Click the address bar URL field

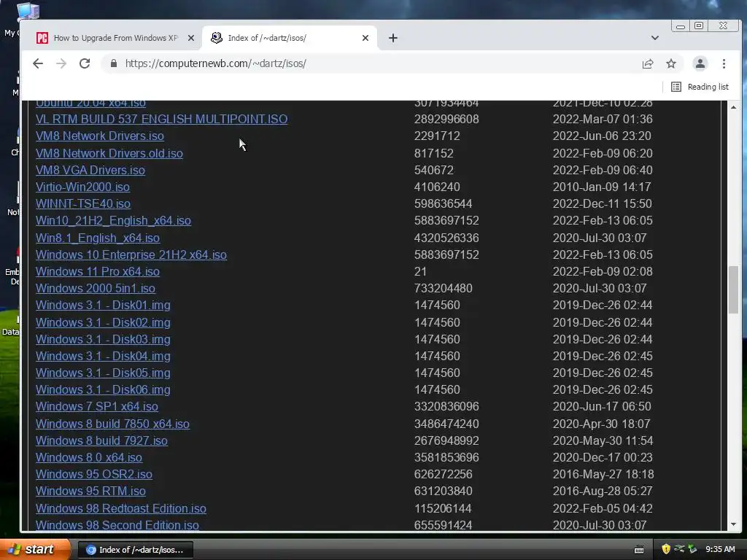point(215,63)
